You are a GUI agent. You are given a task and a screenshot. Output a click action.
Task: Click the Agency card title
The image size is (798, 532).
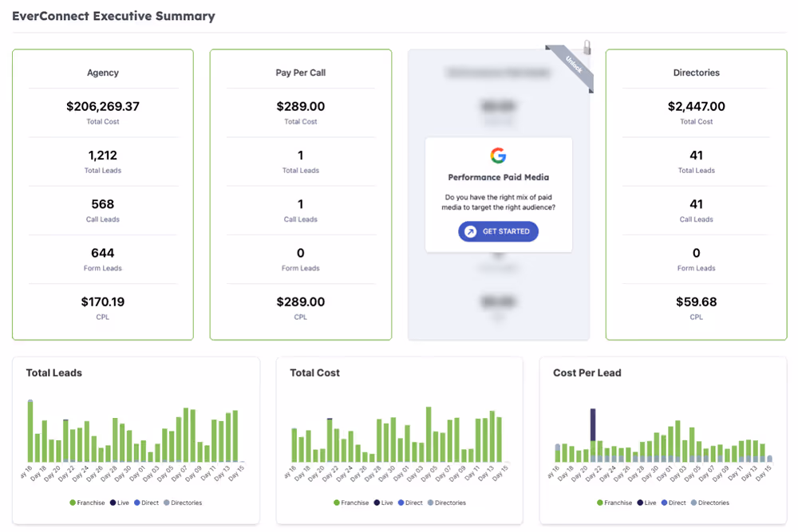coord(103,73)
